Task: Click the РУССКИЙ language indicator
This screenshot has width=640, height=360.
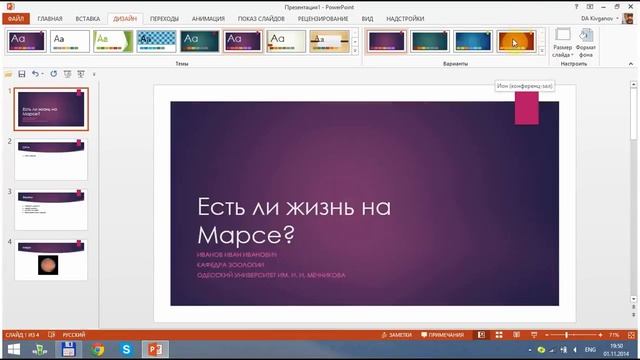Action: click(x=74, y=335)
